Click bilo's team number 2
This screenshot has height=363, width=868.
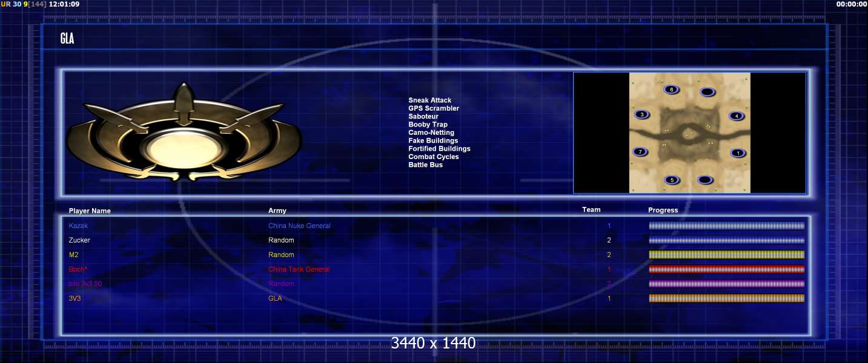coord(609,284)
